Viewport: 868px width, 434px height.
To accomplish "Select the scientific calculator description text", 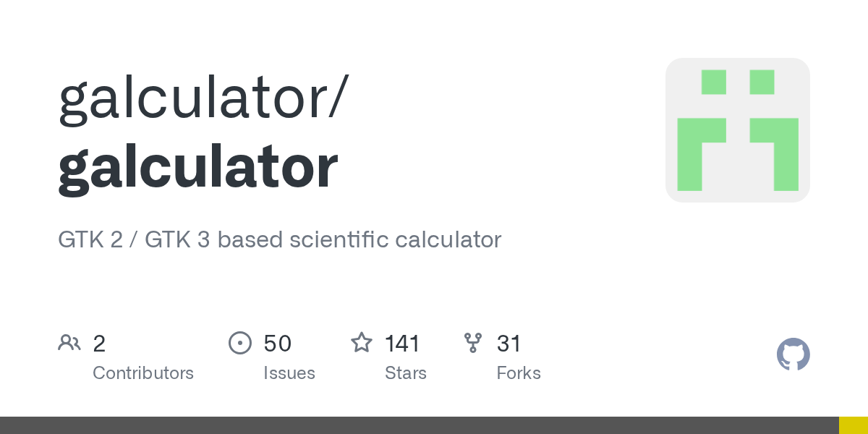I will pos(279,239).
